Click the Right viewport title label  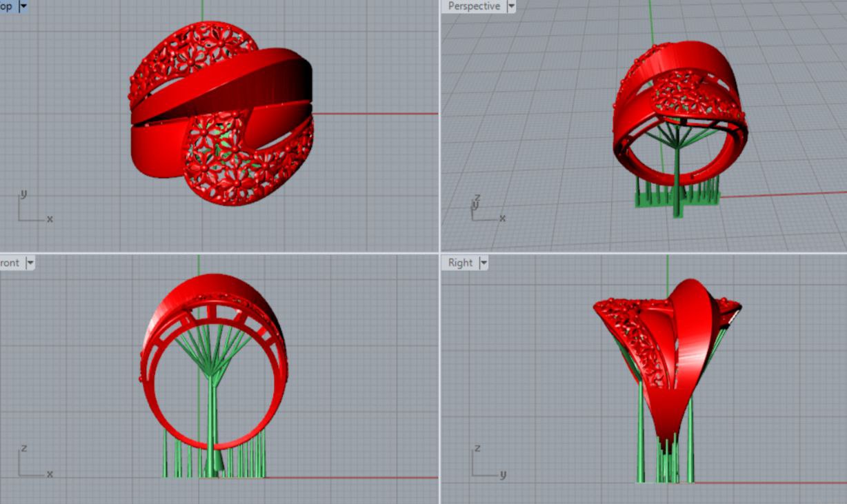click(460, 263)
